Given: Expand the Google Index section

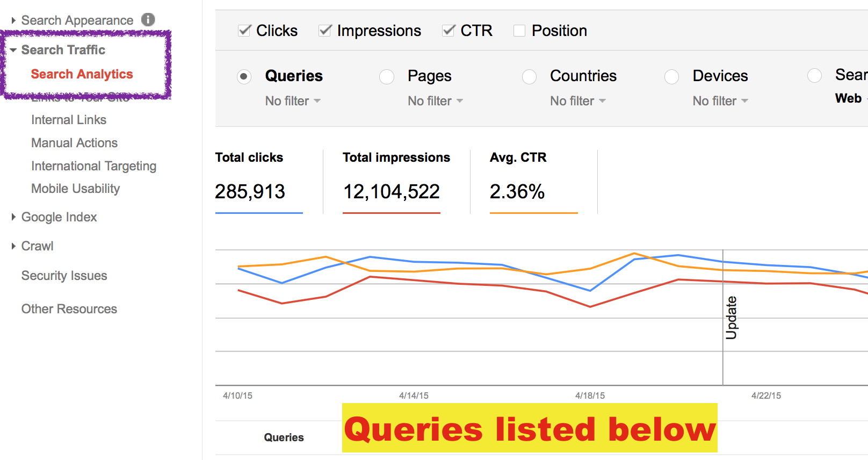Looking at the screenshot, I should tap(59, 217).
